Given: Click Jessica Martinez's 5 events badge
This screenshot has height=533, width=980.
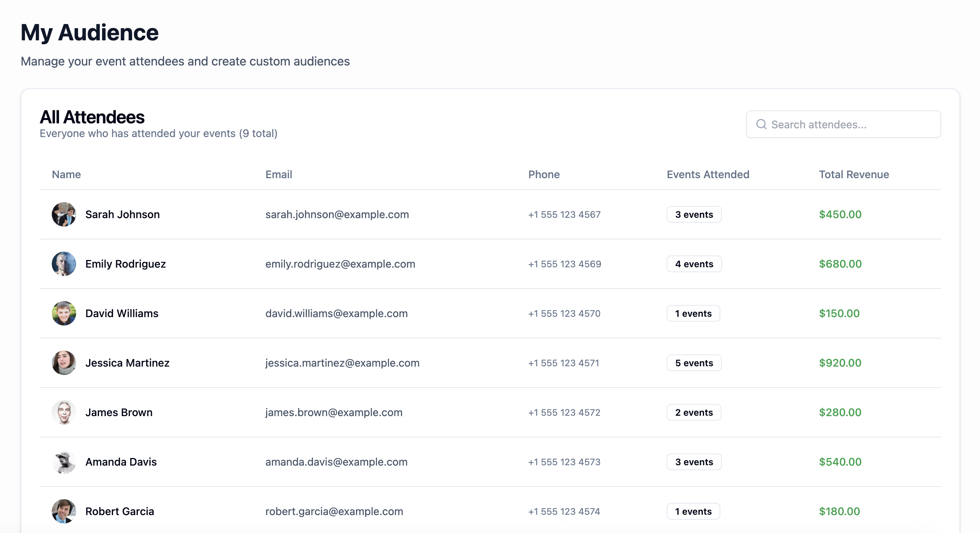Looking at the screenshot, I should click(694, 363).
